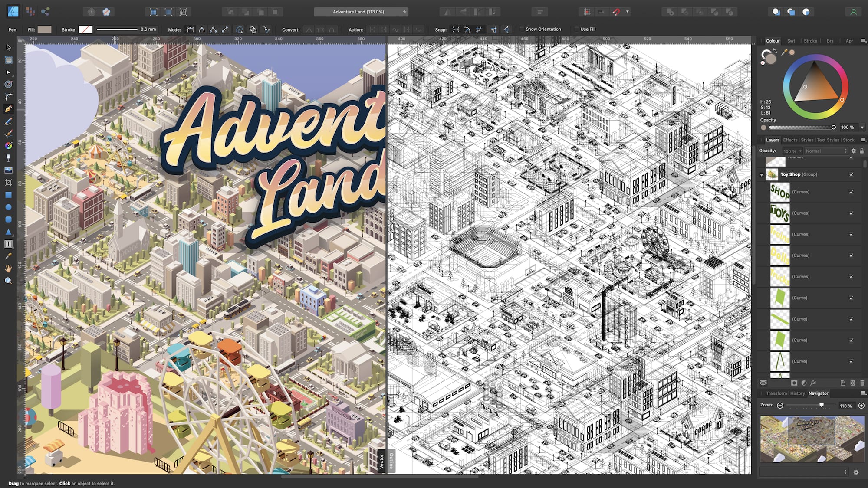This screenshot has width=868, height=488.
Task: Open Navigator view points dropdown
Action: click(803, 472)
